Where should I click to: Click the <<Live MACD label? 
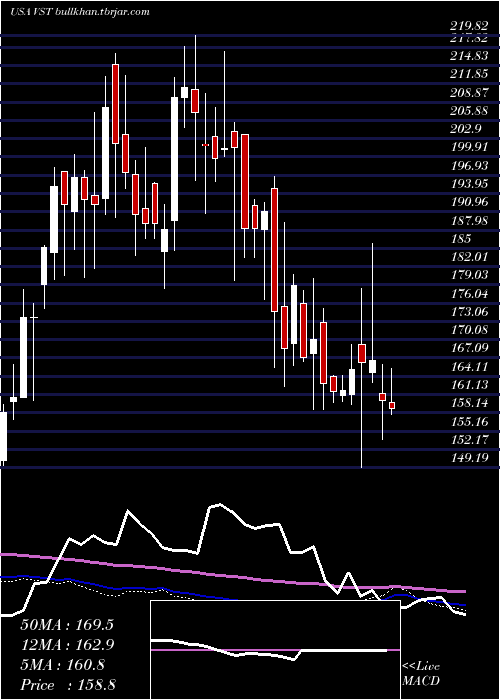tap(421, 674)
